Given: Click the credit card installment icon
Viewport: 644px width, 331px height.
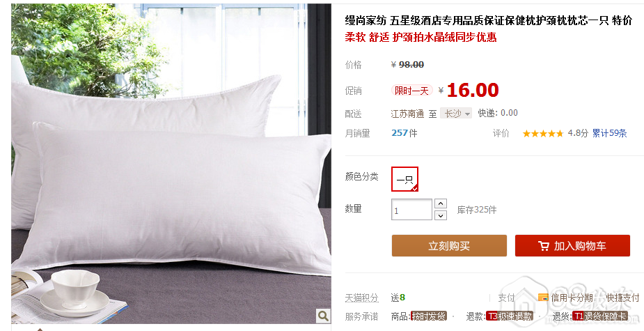Looking at the screenshot, I should pyautogui.click(x=543, y=298).
